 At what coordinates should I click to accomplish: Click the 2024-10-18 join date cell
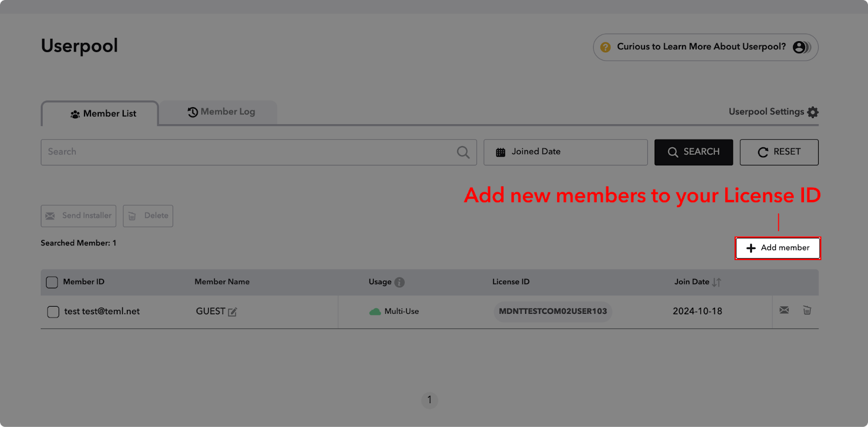tap(698, 312)
